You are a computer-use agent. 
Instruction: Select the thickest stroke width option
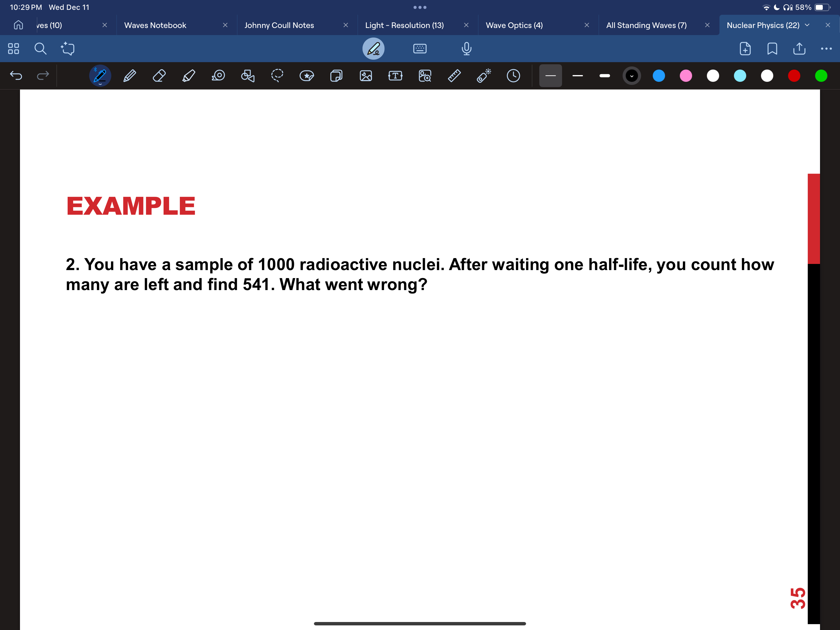[604, 76]
